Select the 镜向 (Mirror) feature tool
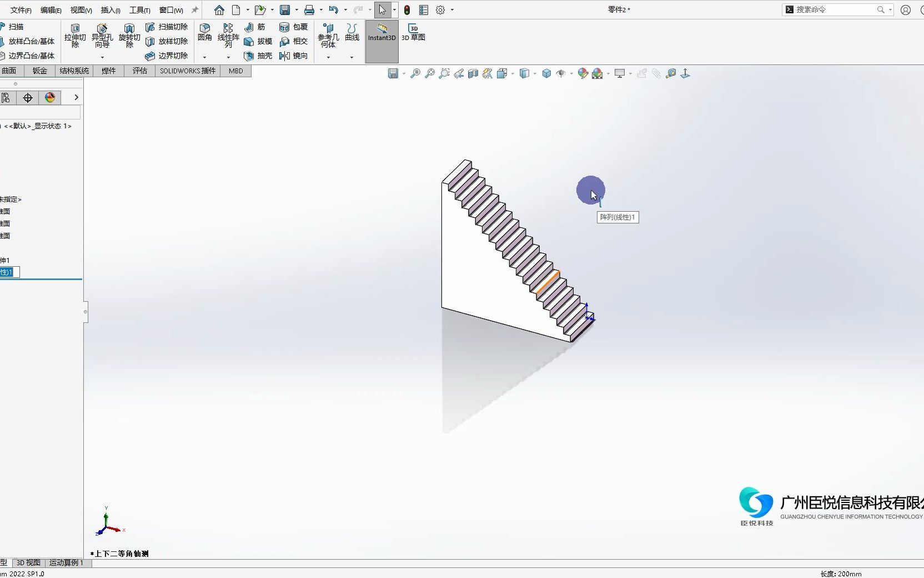The width and height of the screenshot is (924, 578). coord(294,56)
